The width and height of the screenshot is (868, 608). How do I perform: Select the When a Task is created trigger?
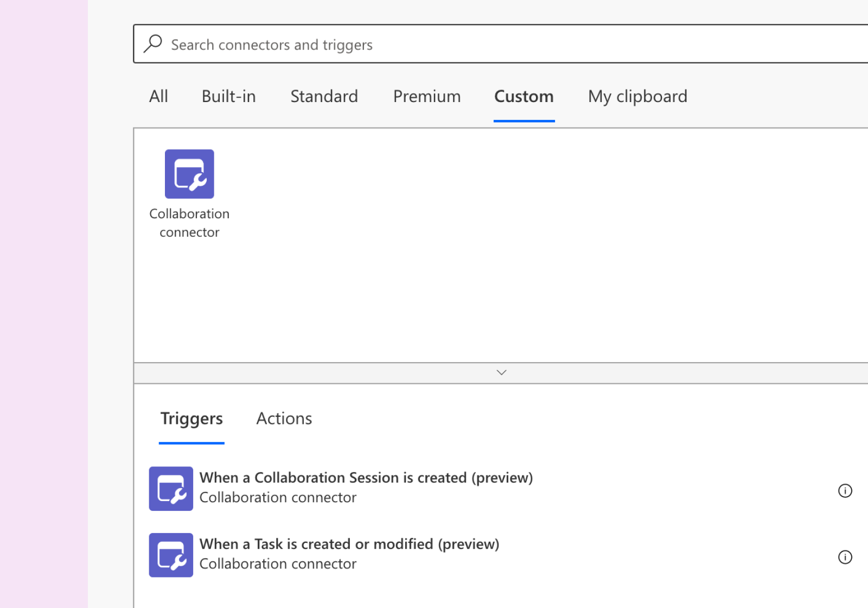pyautogui.click(x=349, y=544)
